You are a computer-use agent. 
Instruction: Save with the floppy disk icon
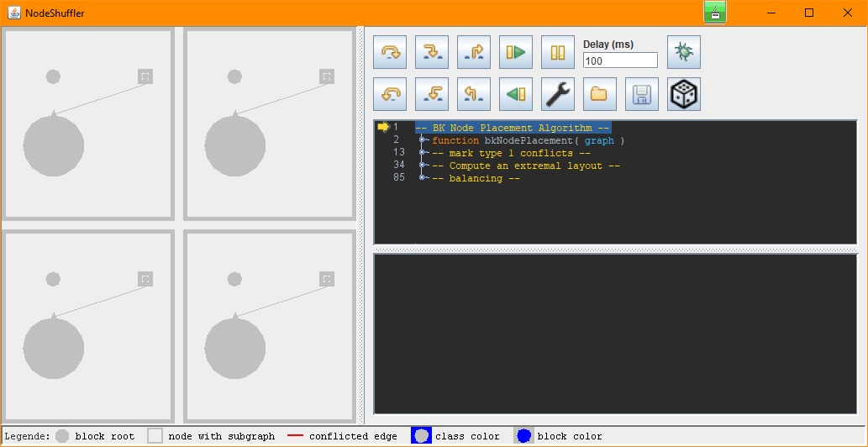[x=642, y=94]
